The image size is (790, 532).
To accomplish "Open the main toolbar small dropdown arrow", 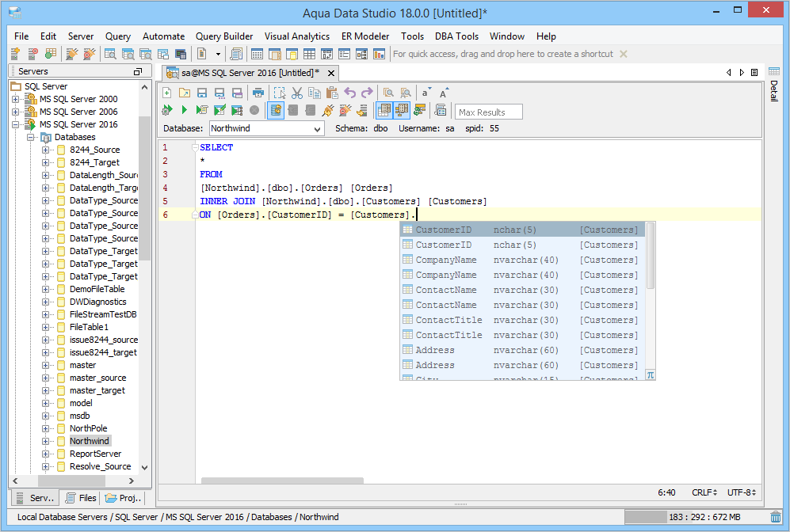I will (218, 54).
